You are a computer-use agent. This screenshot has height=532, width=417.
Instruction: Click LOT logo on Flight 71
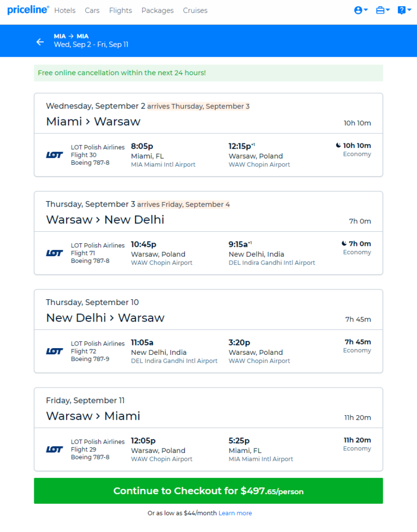pos(54,253)
